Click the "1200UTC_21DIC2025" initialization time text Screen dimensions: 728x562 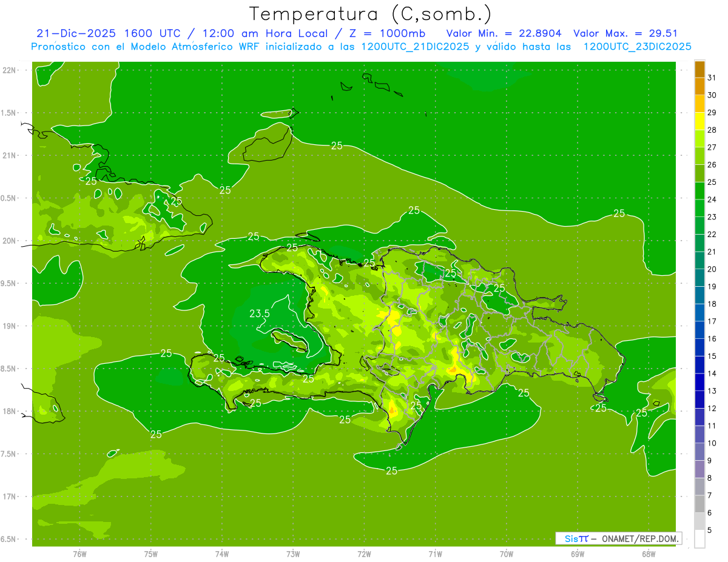tap(412, 46)
